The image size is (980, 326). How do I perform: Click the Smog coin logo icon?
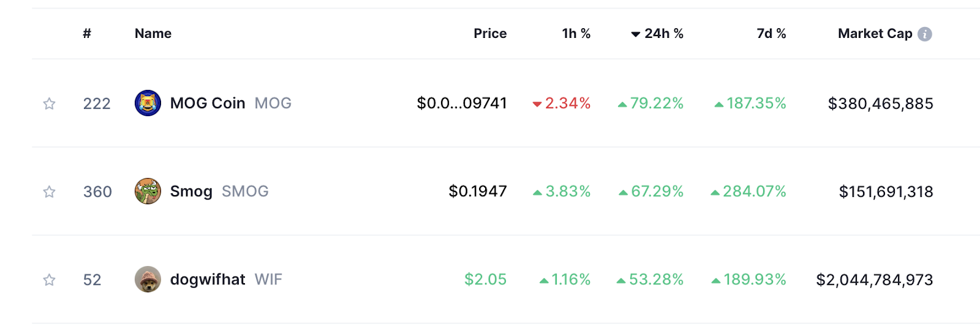[x=148, y=191]
